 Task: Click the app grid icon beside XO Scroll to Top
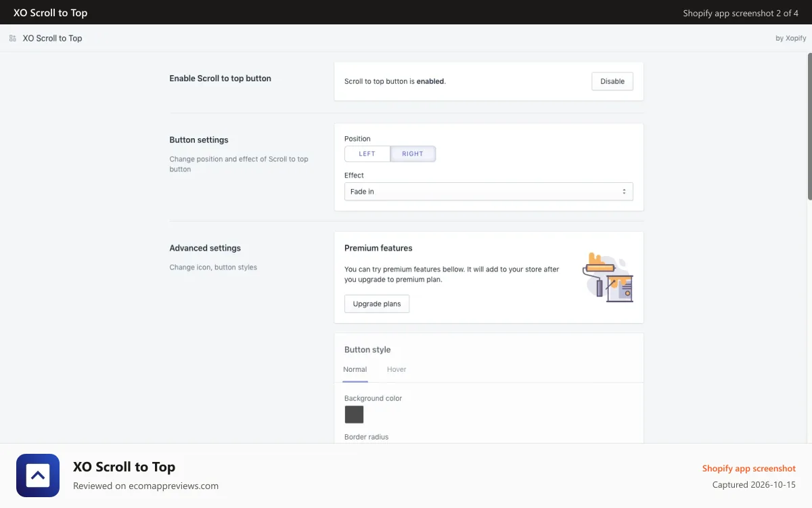13,39
